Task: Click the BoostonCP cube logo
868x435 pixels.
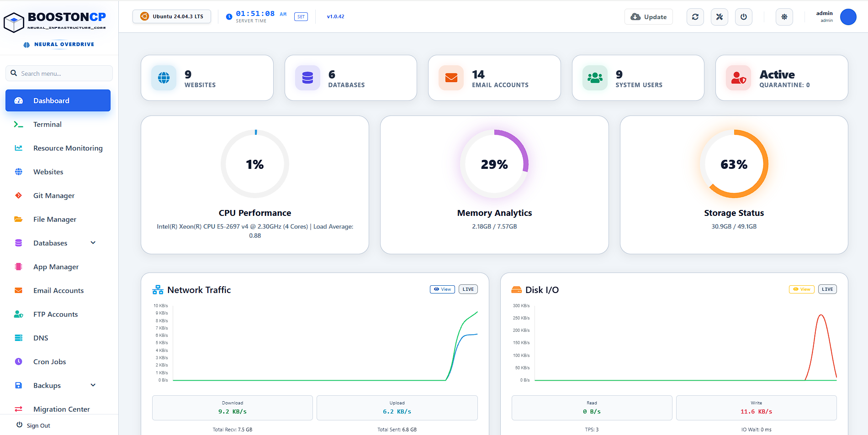Action: pyautogui.click(x=14, y=22)
